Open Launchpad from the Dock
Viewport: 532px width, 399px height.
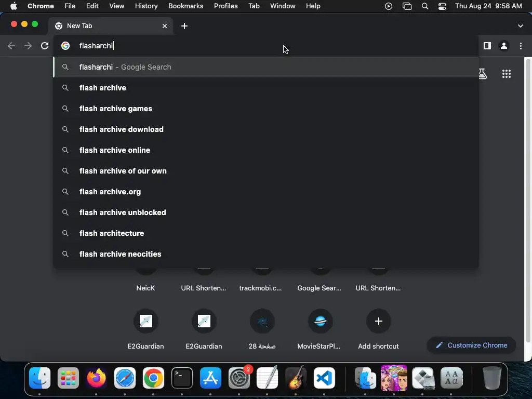pyautogui.click(x=68, y=378)
